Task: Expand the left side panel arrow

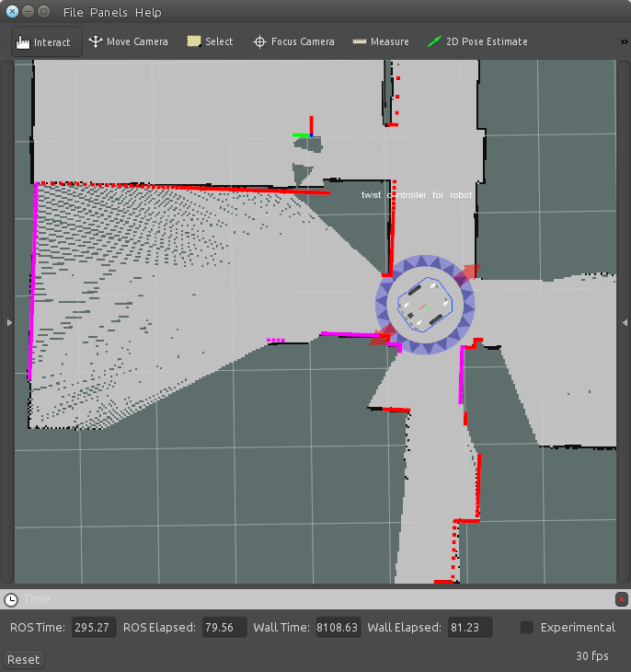Action: (x=8, y=322)
